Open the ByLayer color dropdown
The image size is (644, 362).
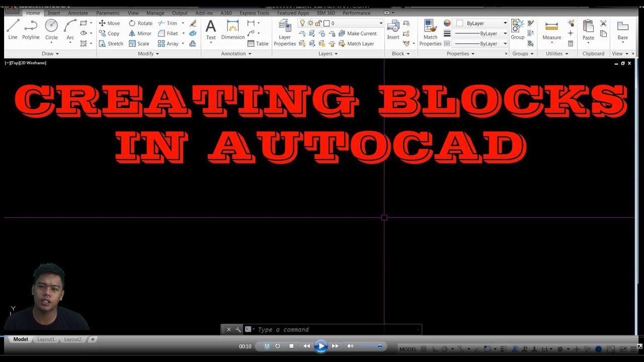(x=505, y=23)
